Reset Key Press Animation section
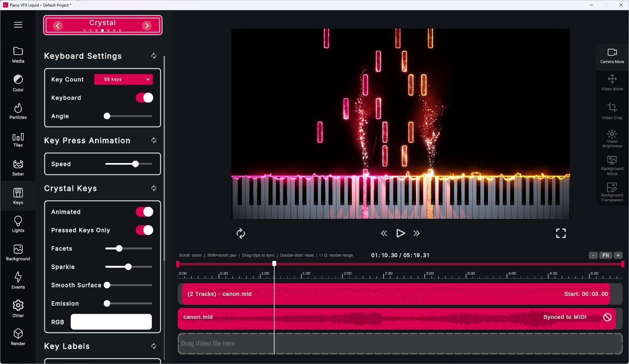Image resolution: width=629 pixels, height=364 pixels. pos(154,141)
